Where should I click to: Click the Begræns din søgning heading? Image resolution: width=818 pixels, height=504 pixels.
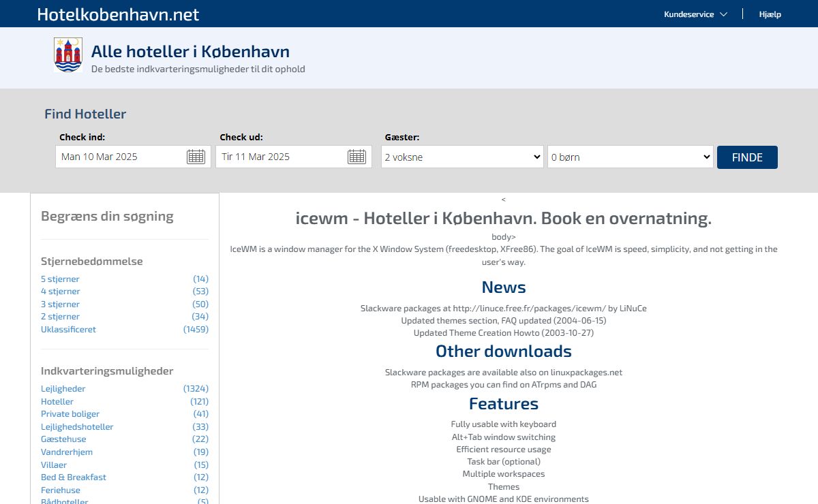point(107,217)
